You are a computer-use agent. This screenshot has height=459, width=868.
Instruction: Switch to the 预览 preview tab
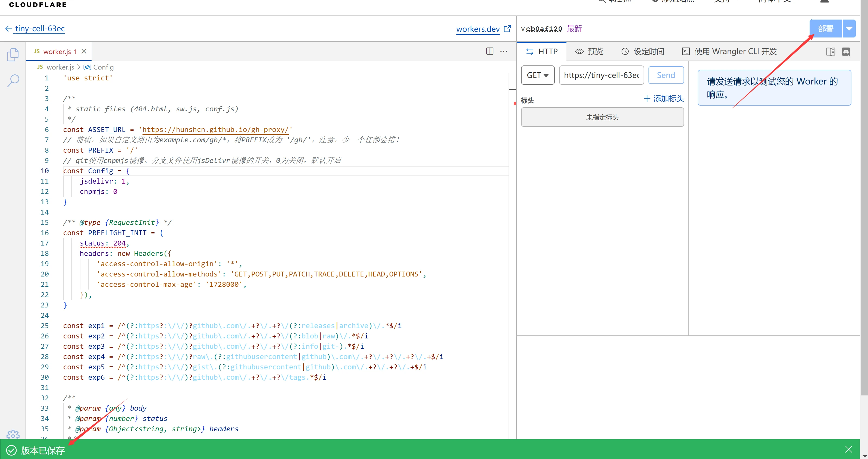[589, 52]
